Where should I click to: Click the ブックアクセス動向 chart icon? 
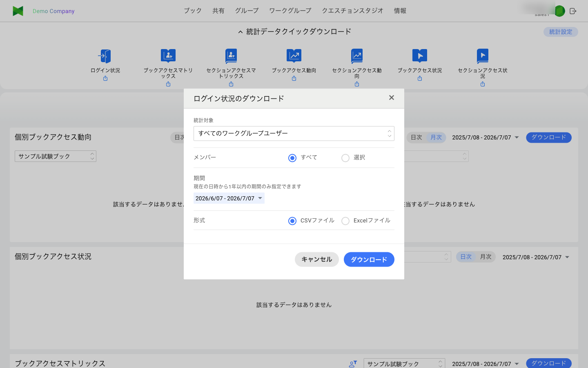(x=294, y=56)
